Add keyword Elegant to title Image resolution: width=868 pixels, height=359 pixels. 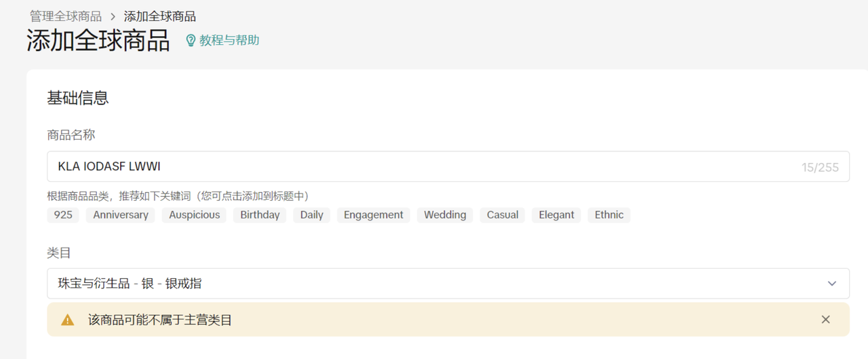(557, 215)
